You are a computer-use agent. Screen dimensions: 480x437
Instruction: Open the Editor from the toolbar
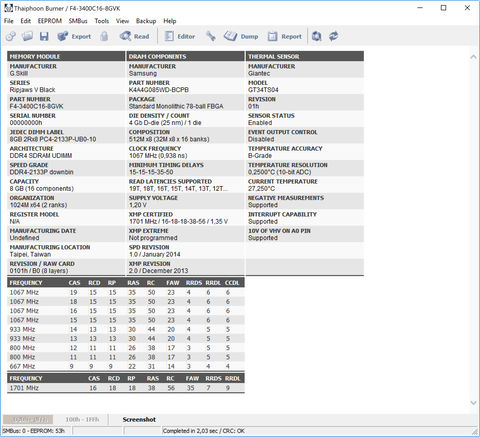[180, 36]
